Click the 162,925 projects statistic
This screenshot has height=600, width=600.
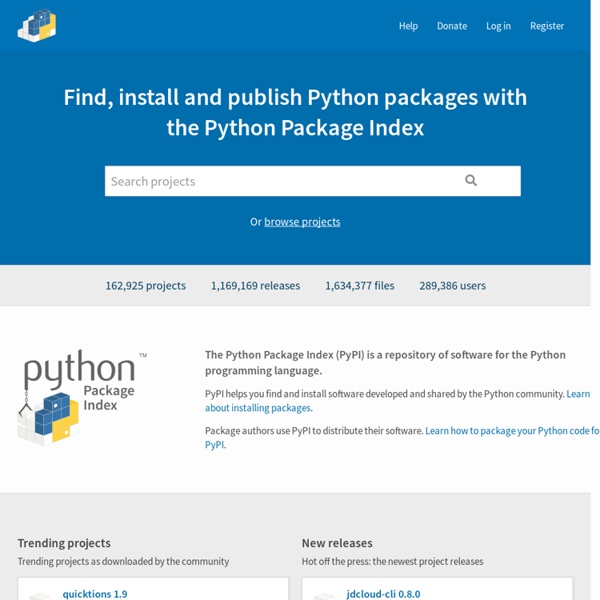146,286
